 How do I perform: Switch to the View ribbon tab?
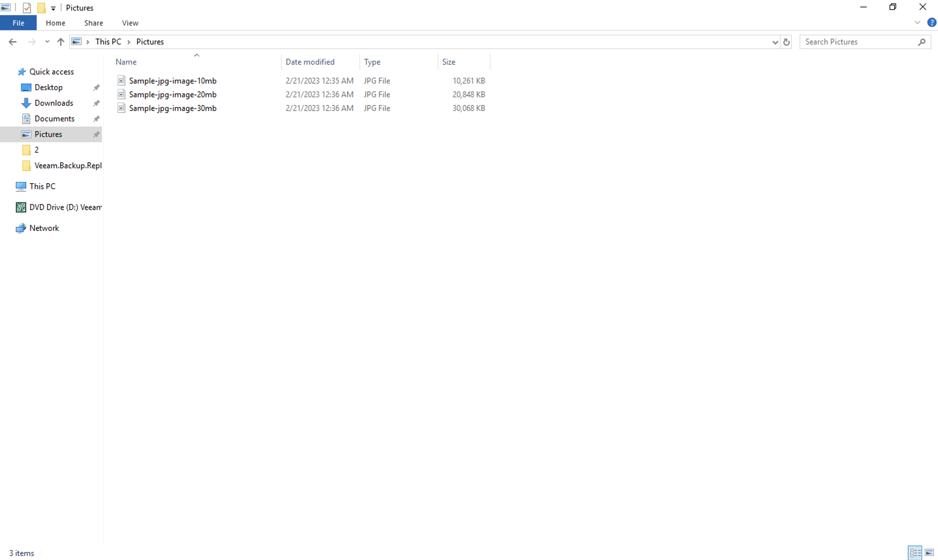coord(130,23)
